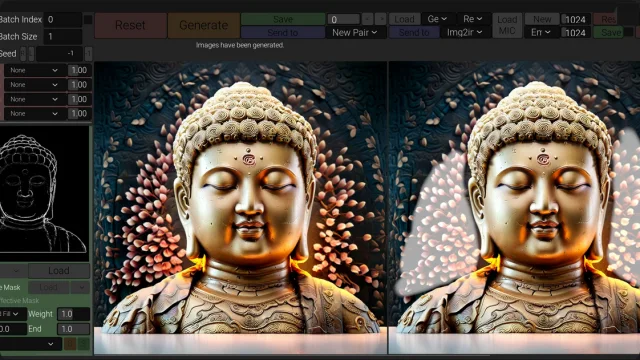
Task: Click the second small icon beside Seed label
Action: [x=31, y=53]
